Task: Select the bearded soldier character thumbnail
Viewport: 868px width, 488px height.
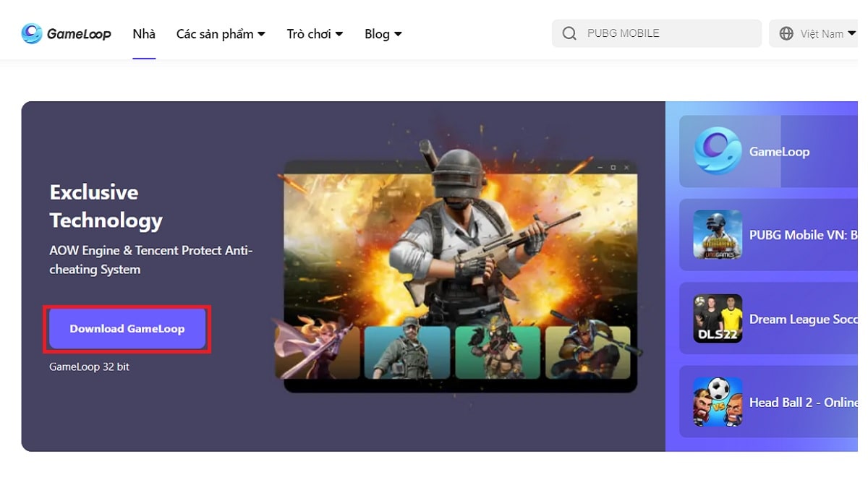Action: coord(407,352)
